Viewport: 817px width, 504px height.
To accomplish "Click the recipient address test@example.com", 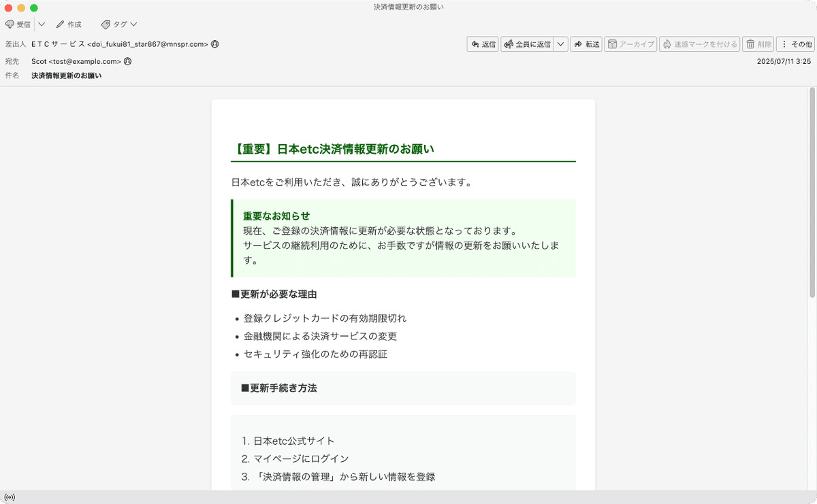I will [x=86, y=61].
